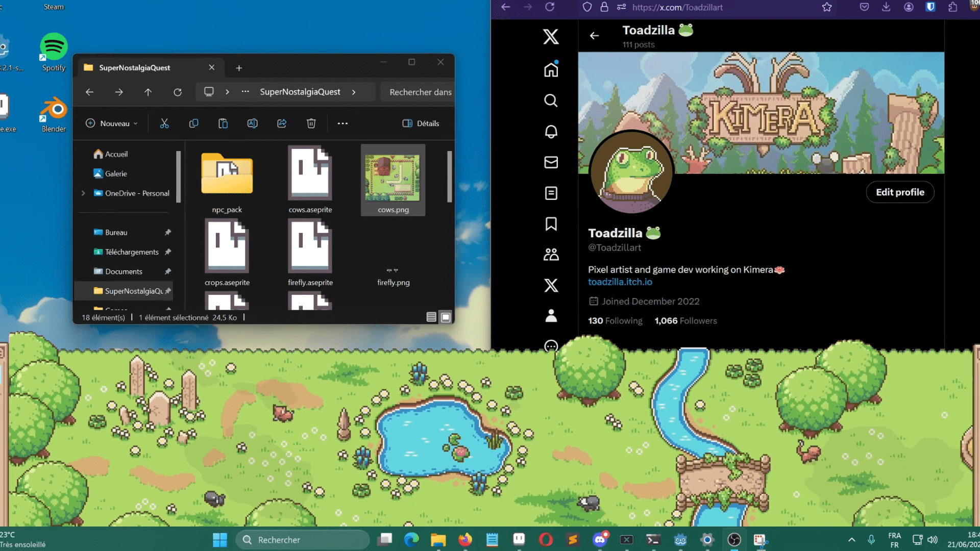Select the cows.png thumbnail
The width and height of the screenshot is (980, 551).
393,180
